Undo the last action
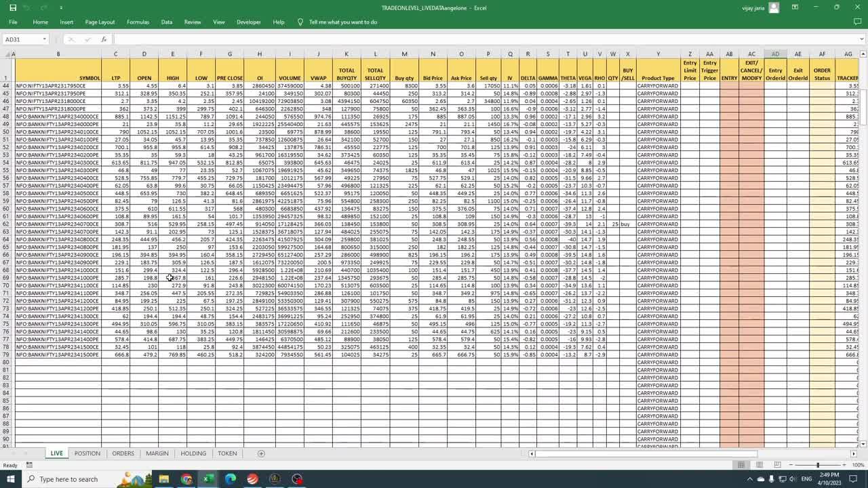The height and width of the screenshot is (488, 868). point(28,7)
